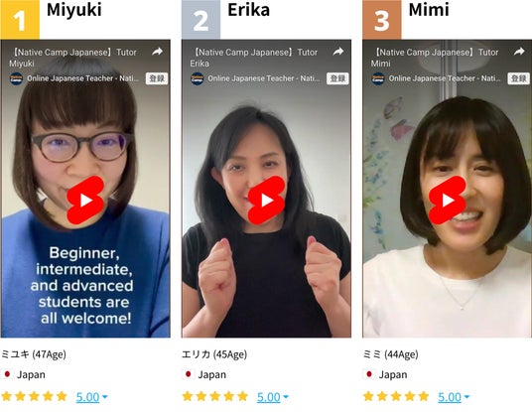Select Mimi's five-star rating
This screenshot has height=412, width=532.
coord(396,396)
